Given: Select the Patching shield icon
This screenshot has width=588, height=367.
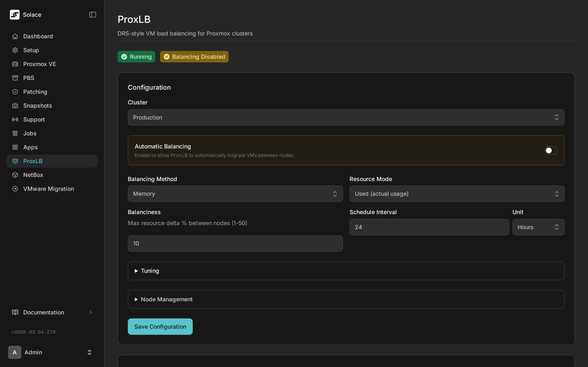Looking at the screenshot, I should point(15,92).
